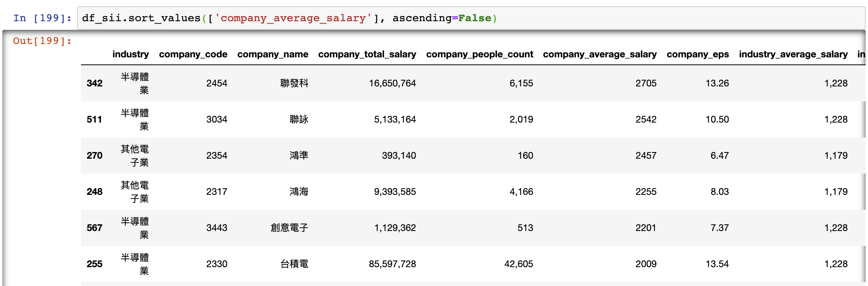Click average salary value 2009
Viewport: 868px width, 286px height.
coord(646,264)
